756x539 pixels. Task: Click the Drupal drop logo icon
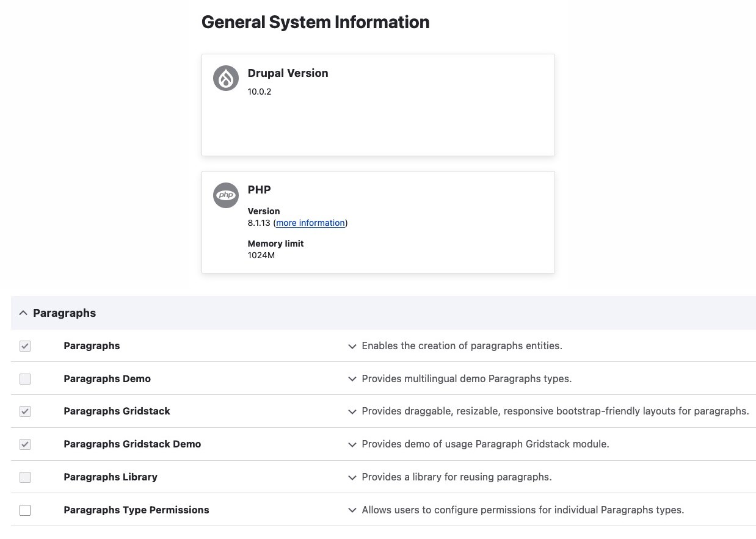225,78
